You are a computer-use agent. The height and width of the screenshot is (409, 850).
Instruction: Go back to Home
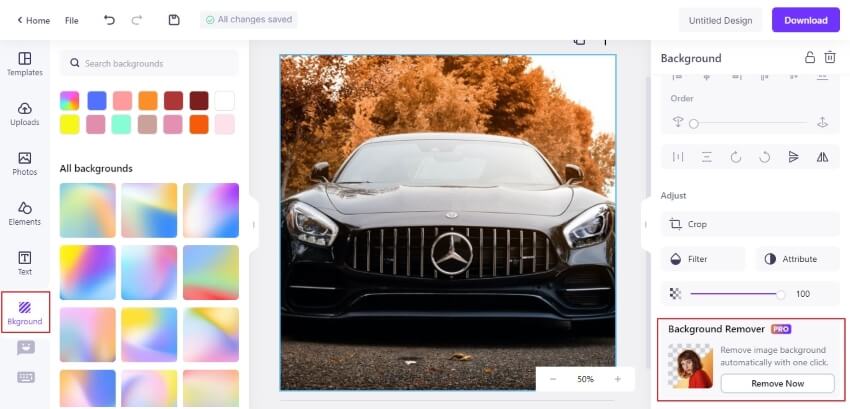click(34, 21)
